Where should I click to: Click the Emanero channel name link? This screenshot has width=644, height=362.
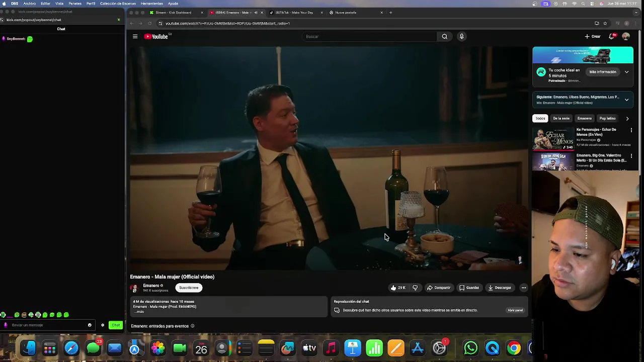tap(151, 286)
